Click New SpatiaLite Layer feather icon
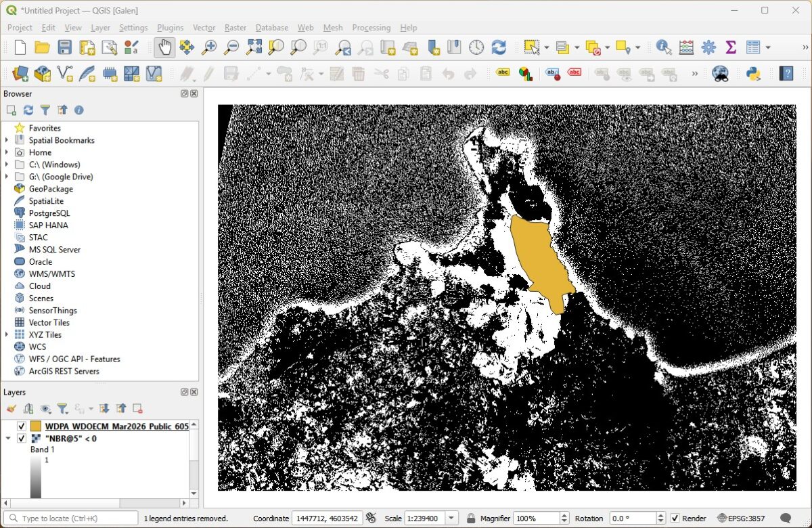Viewport: 812px width, 528px height. (87, 73)
